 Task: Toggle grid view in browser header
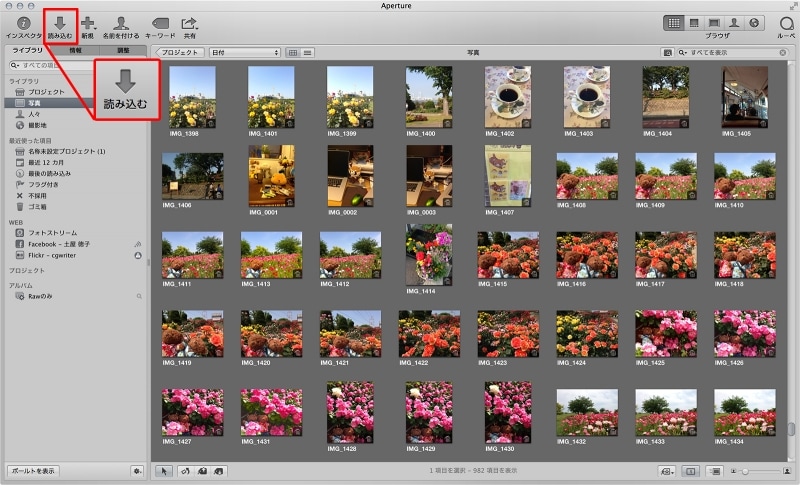(x=292, y=51)
